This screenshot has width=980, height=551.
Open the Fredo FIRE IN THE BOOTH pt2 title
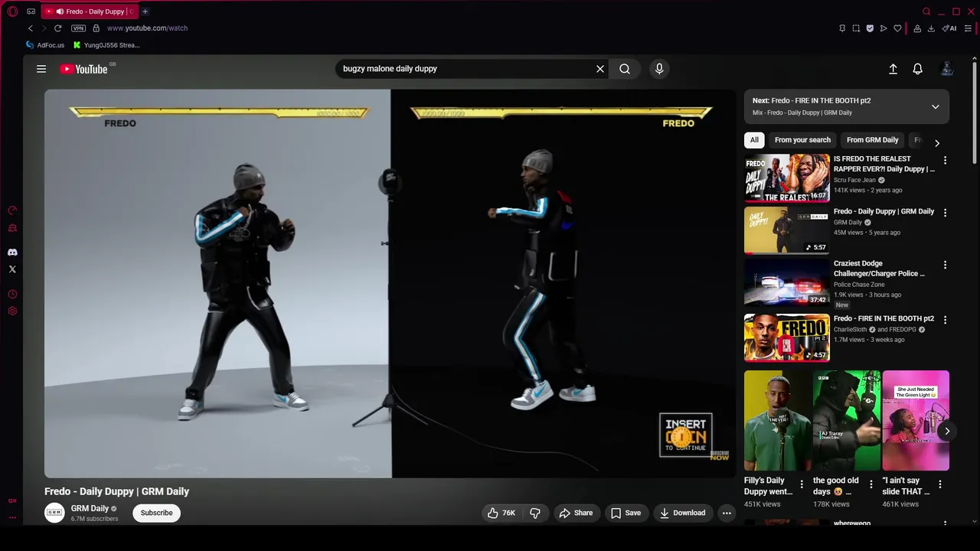[x=884, y=318]
